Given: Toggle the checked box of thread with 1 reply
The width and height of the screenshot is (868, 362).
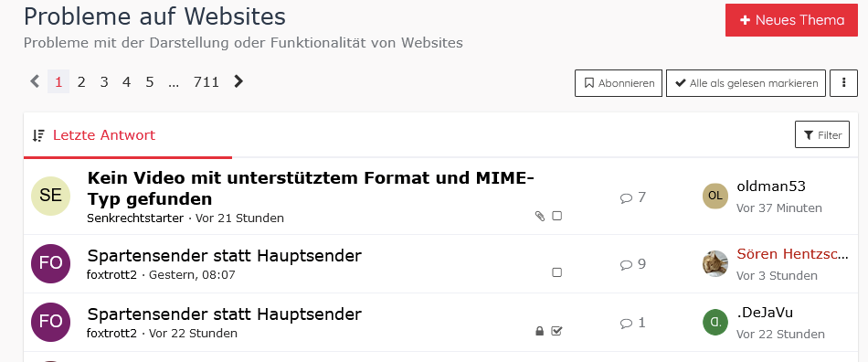Looking at the screenshot, I should click(557, 331).
